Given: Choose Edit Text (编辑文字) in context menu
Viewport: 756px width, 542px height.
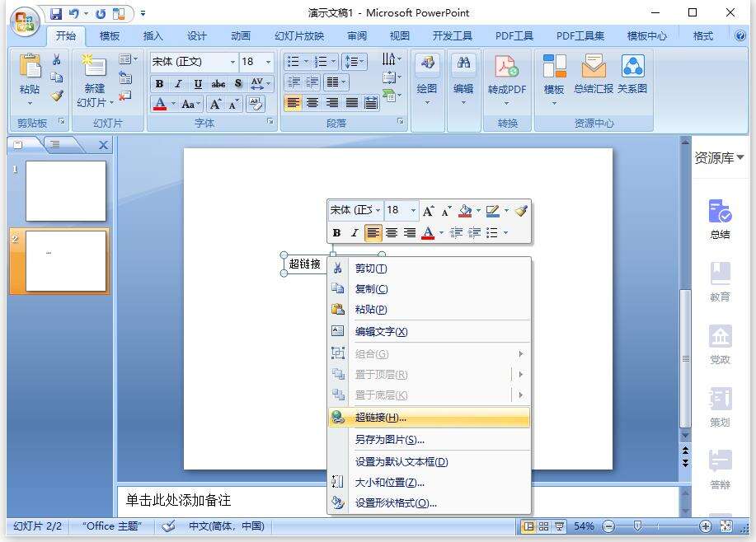Looking at the screenshot, I should point(429,331).
